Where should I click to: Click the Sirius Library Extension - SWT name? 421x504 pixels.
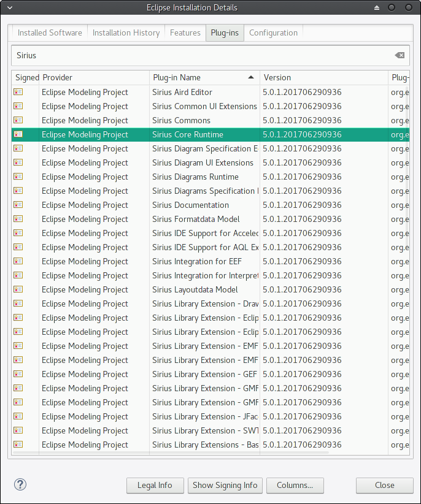[x=205, y=430]
